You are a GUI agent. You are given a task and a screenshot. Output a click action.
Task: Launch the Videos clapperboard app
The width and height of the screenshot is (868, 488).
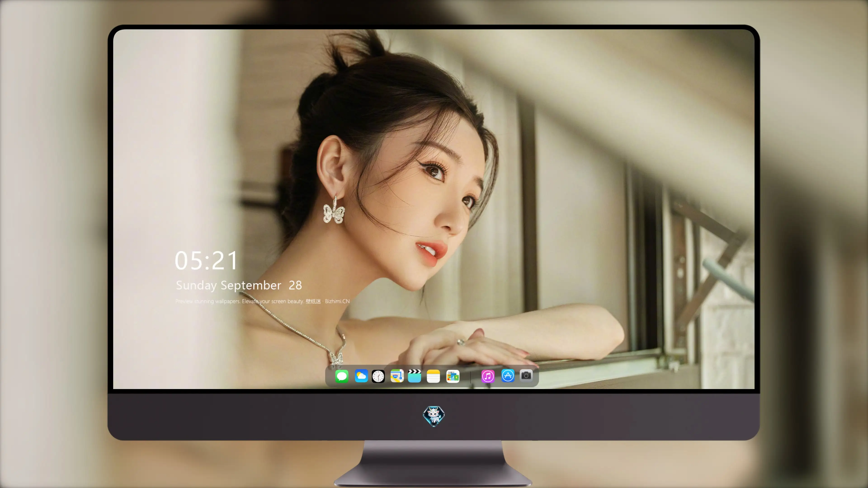415,376
